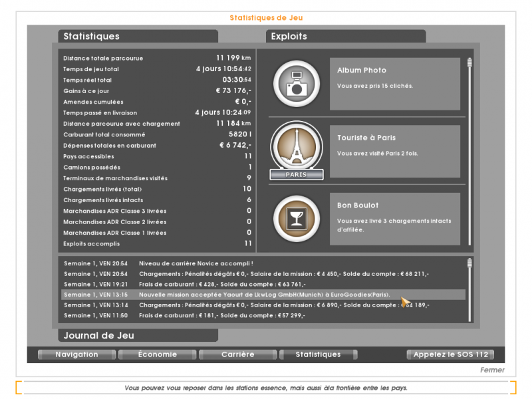Screen dimensions: 532x399
Task: Switch to the Économie tab
Action: tap(157, 354)
